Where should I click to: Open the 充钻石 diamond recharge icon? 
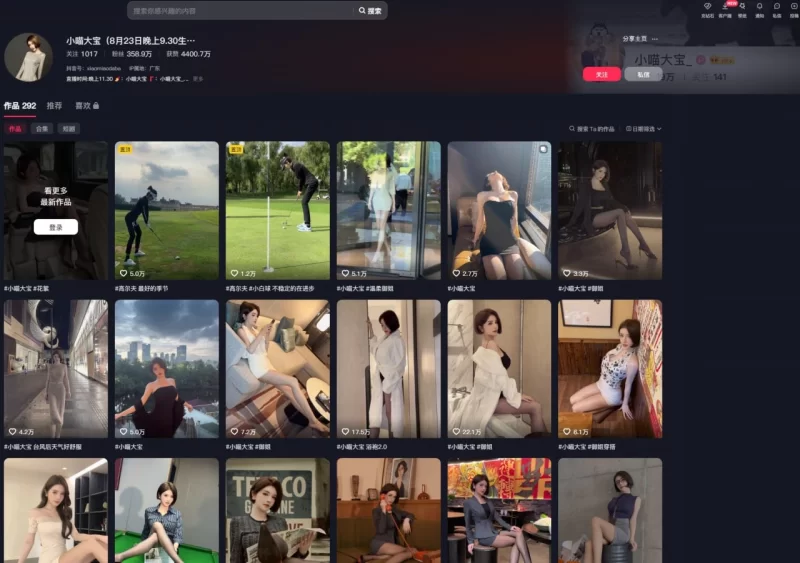tap(707, 8)
